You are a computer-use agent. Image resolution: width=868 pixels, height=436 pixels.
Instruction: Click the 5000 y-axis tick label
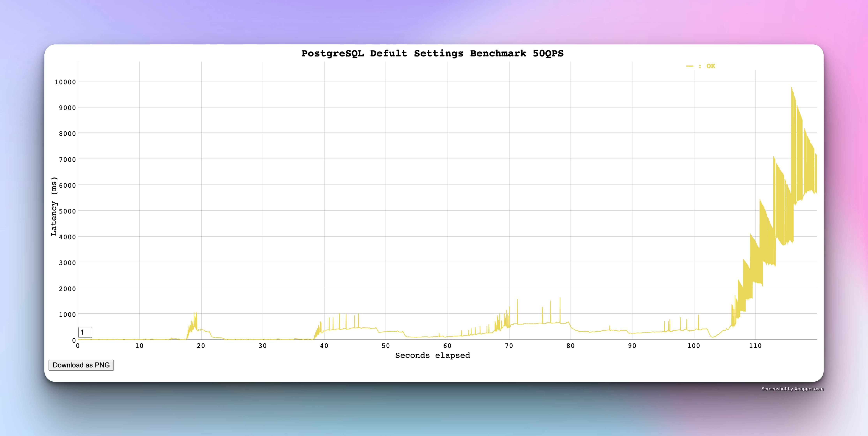67,211
